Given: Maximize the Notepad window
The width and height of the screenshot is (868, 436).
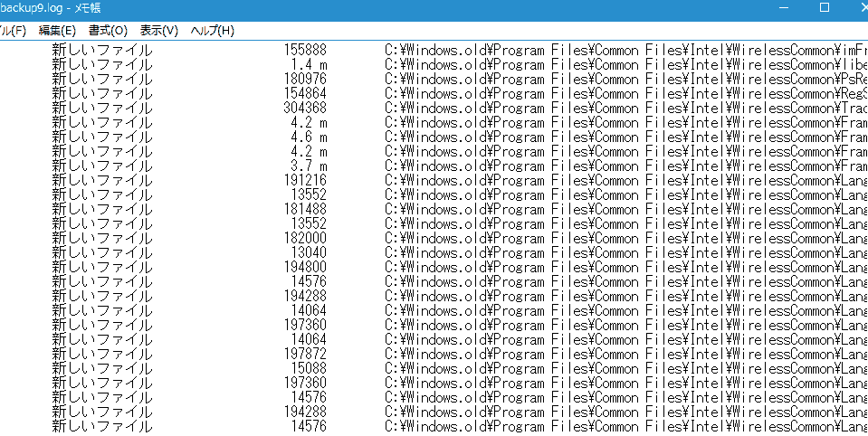Looking at the screenshot, I should pos(824,8).
